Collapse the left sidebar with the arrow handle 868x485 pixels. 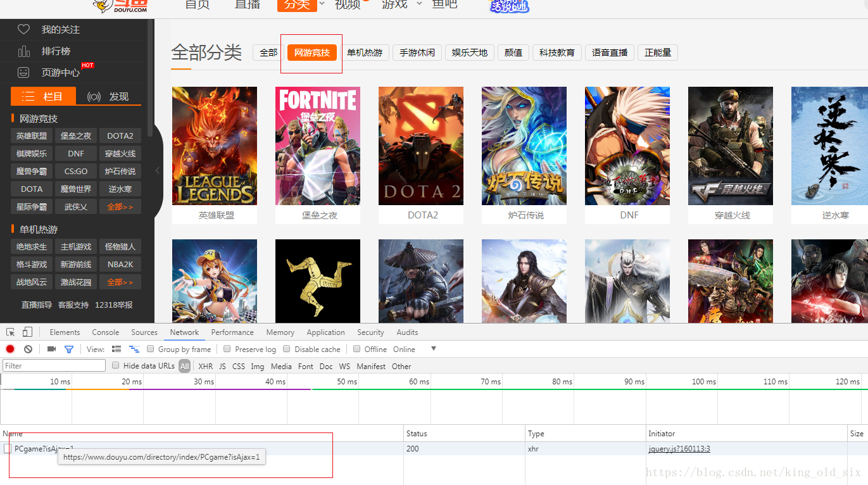158,170
